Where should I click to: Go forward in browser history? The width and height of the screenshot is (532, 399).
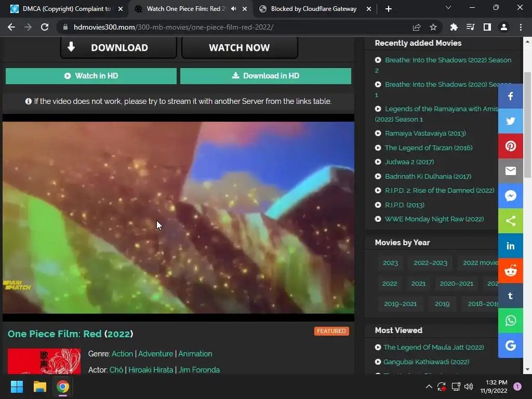click(28, 27)
